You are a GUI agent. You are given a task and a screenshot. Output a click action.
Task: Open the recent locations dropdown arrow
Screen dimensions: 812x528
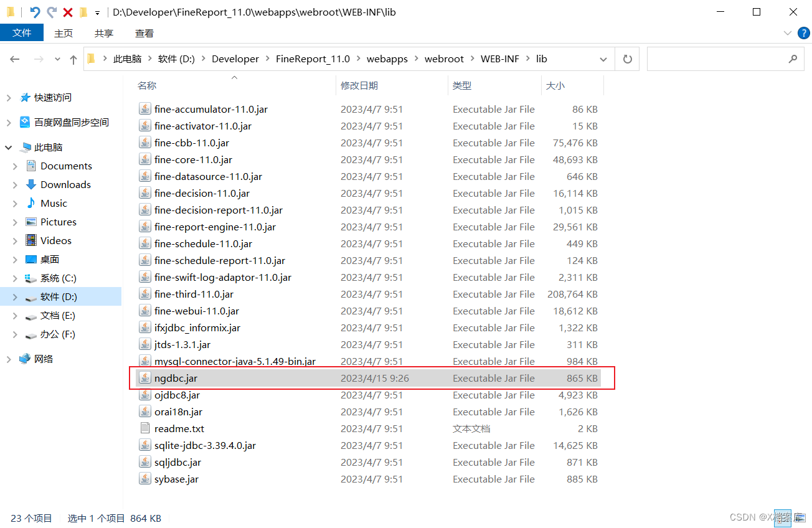click(x=57, y=59)
